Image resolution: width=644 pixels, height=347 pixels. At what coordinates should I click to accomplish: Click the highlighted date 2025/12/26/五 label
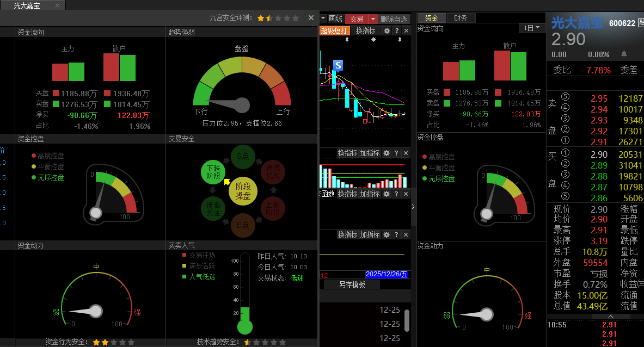pos(387,274)
